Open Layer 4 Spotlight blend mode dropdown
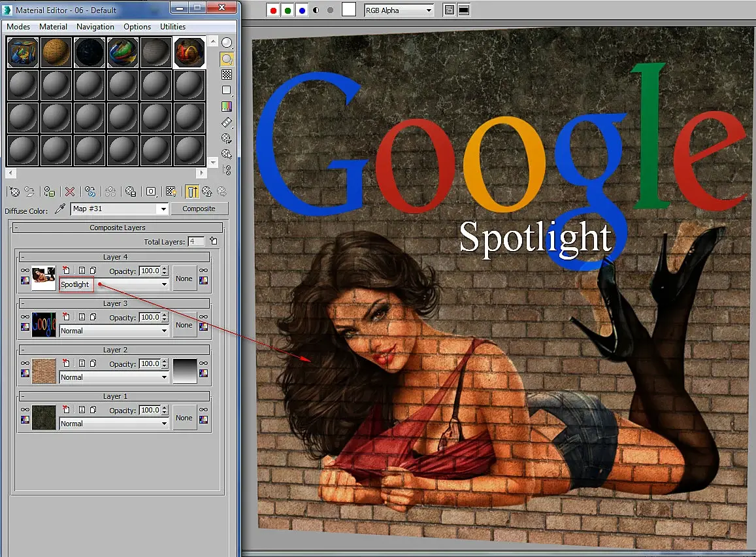Viewport: 756px width, 557px height. (165, 285)
